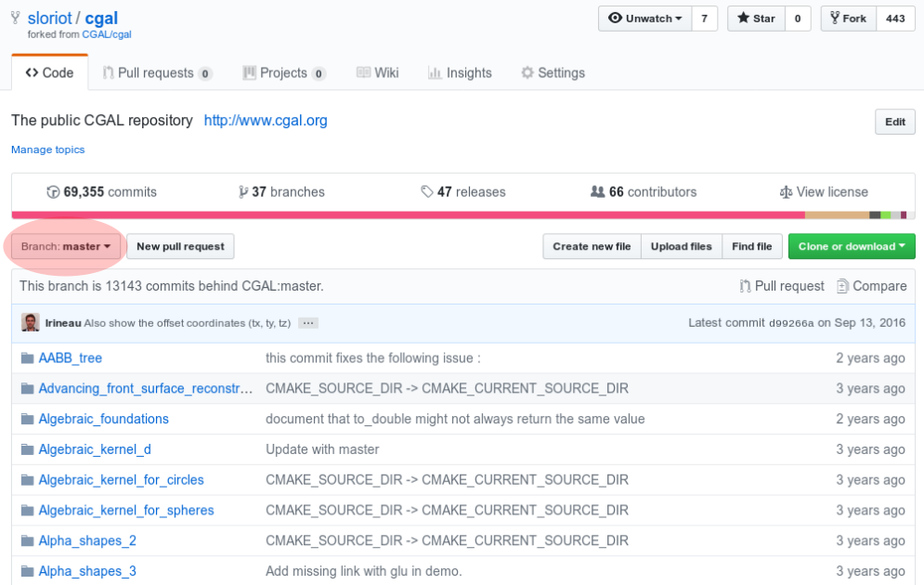View 66 contributors

(644, 192)
